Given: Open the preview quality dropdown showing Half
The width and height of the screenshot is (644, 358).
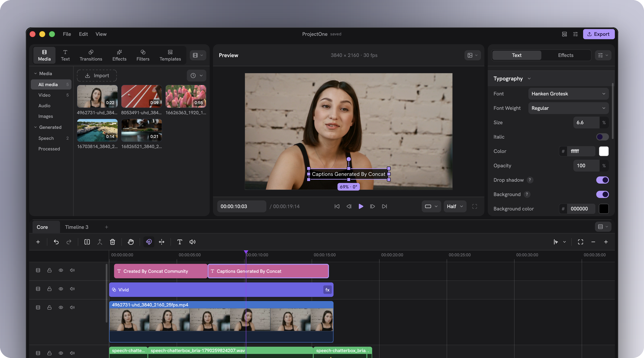Looking at the screenshot, I should [x=455, y=206].
